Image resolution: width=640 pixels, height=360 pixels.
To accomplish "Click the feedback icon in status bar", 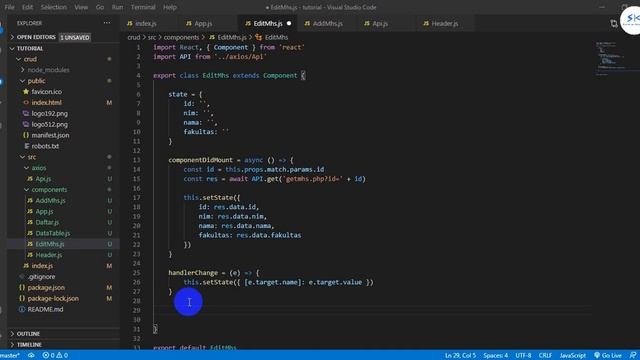I will tap(633, 356).
